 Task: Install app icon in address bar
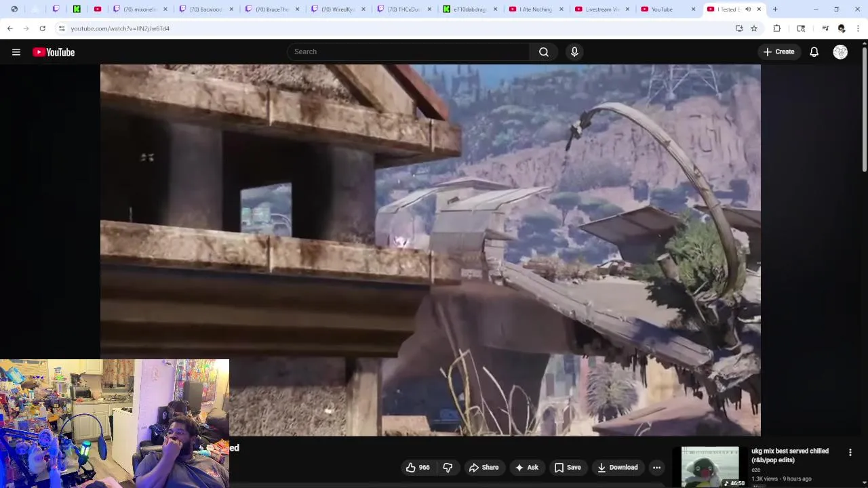pos(739,28)
